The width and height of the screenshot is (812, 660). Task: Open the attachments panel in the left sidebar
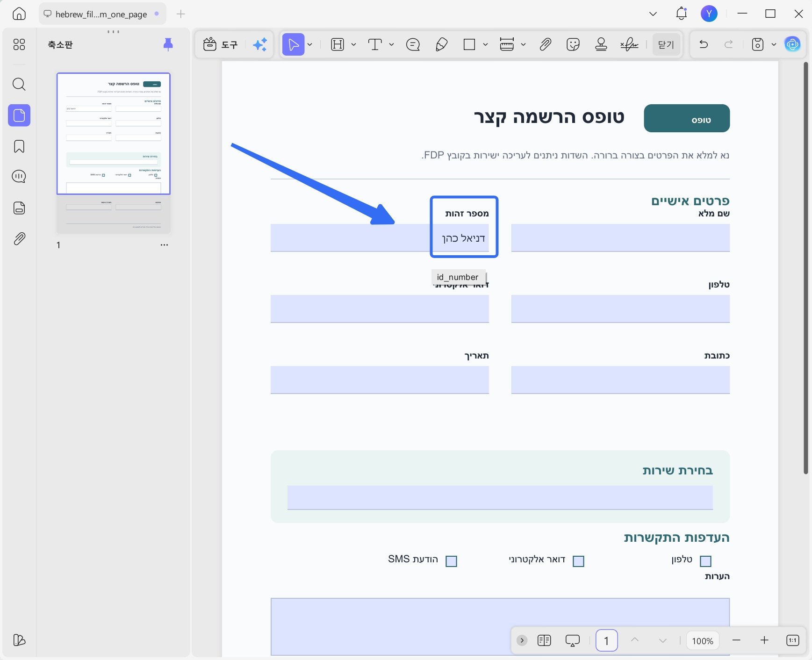tap(19, 239)
